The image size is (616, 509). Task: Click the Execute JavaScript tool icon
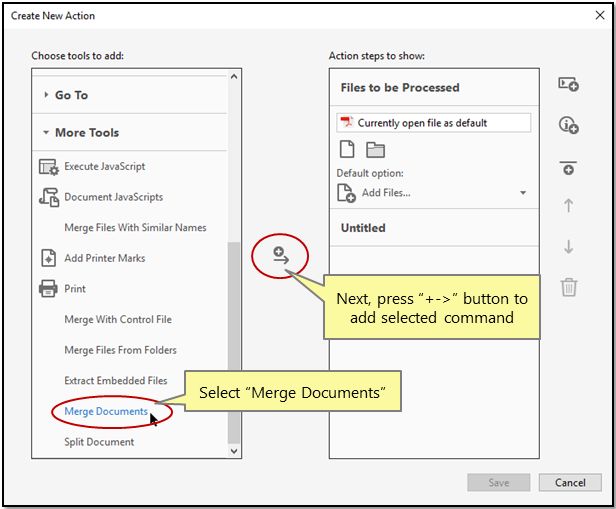click(48, 167)
